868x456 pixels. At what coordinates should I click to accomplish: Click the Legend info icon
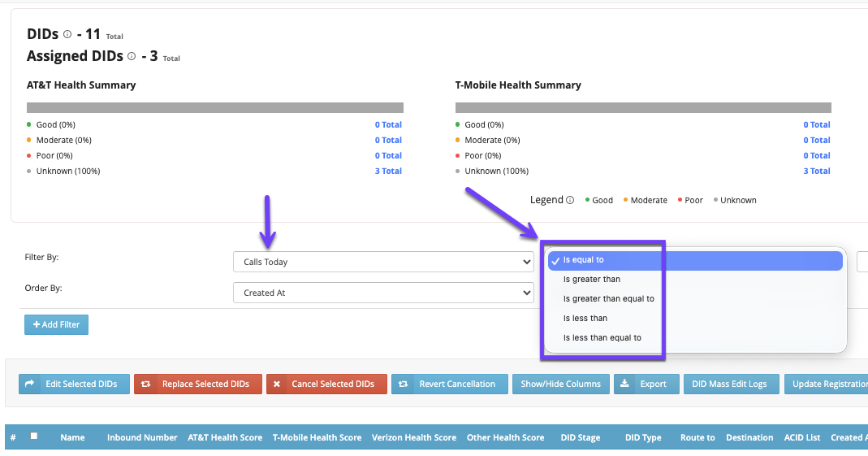click(570, 200)
